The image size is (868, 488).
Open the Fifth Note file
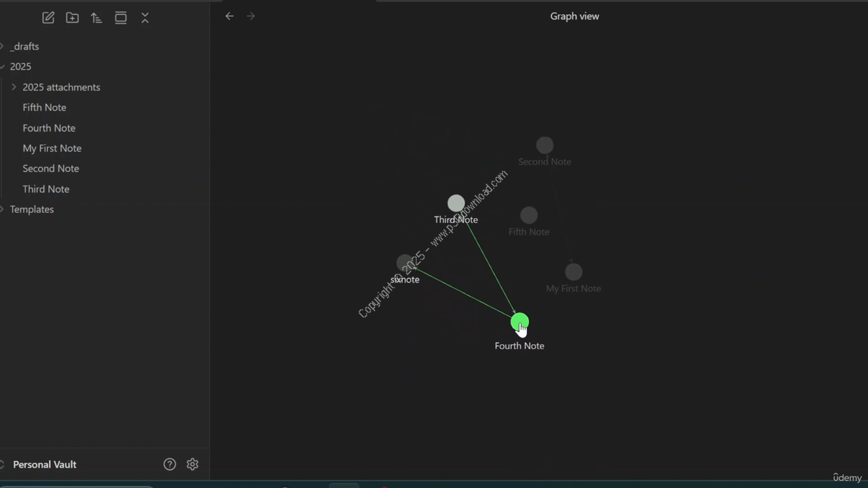tap(44, 108)
